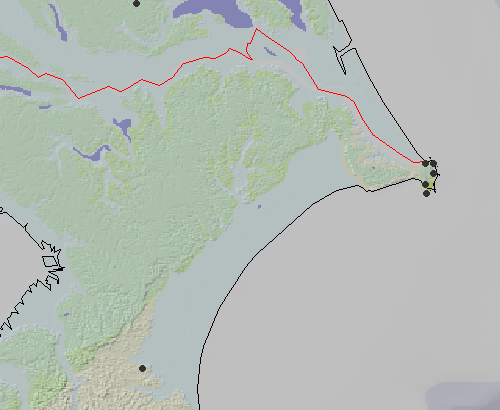The image size is (500, 410).
Task: Select the tiny purple pond near river mouth
Action: 259,207
